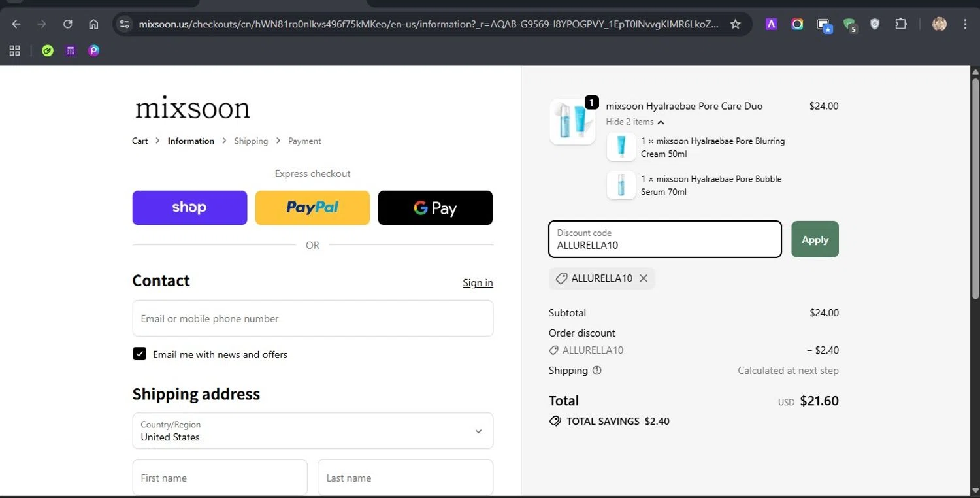Check out with PayPal

[312, 208]
